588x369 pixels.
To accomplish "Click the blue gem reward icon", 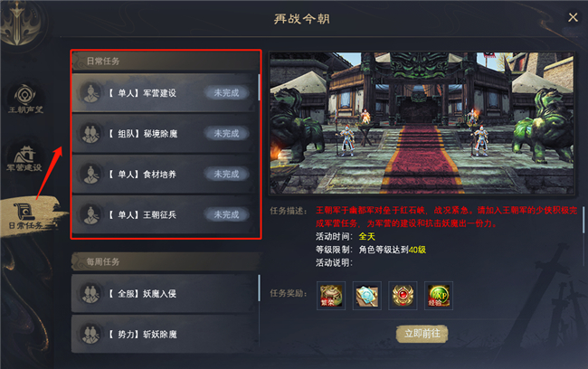I will (x=366, y=296).
